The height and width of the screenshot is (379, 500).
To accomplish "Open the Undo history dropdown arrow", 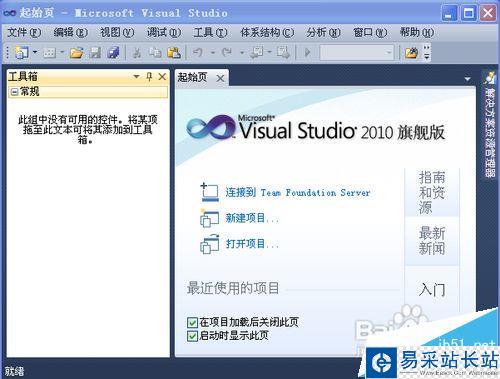I will pyautogui.click(x=213, y=53).
